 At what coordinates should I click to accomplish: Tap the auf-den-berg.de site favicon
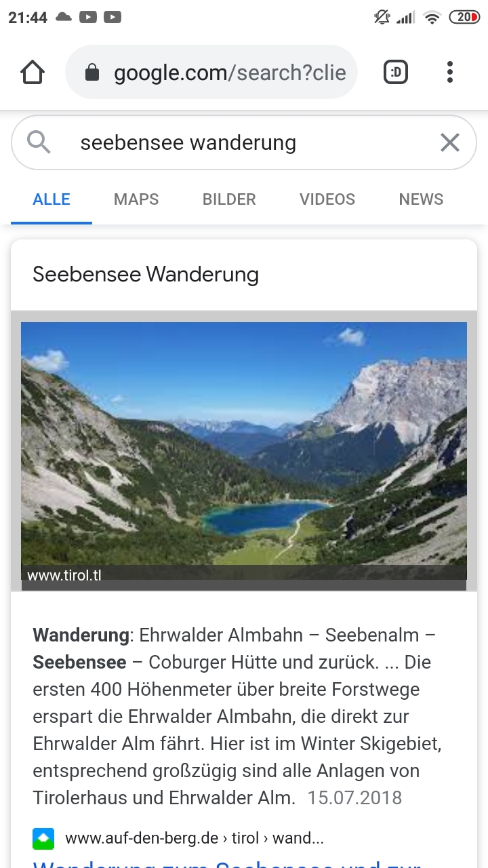point(43,839)
